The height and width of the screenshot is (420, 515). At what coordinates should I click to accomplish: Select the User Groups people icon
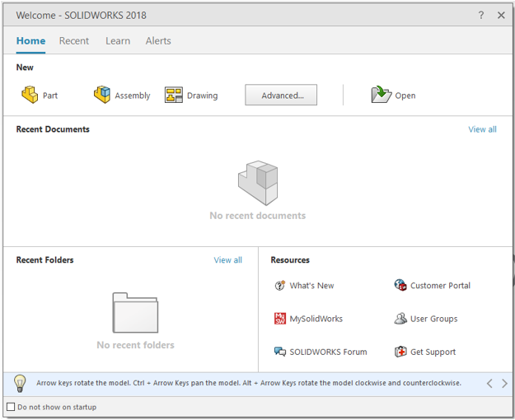tap(400, 319)
